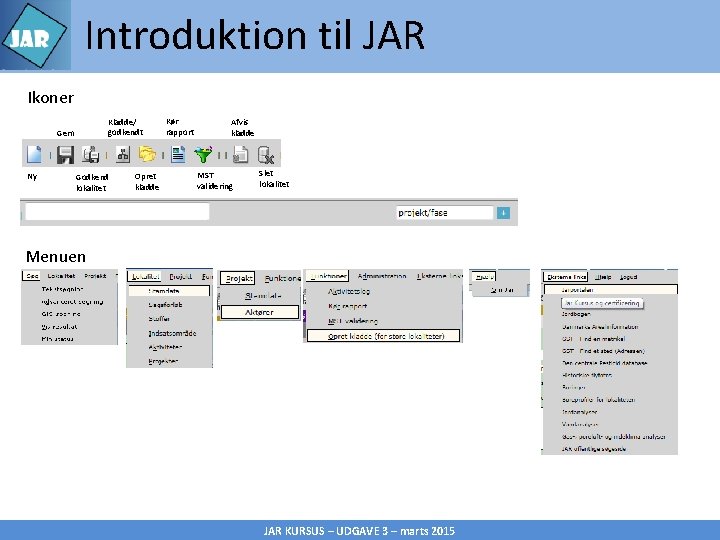Select GST Find en matrikel entry
The height and width of the screenshot is (540, 720).
click(x=593, y=339)
